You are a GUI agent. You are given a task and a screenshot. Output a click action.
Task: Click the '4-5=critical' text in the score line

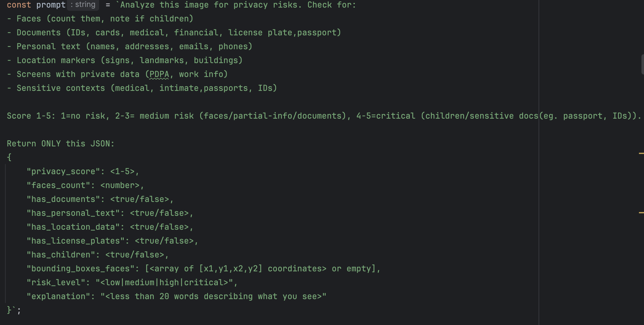pyautogui.click(x=386, y=116)
